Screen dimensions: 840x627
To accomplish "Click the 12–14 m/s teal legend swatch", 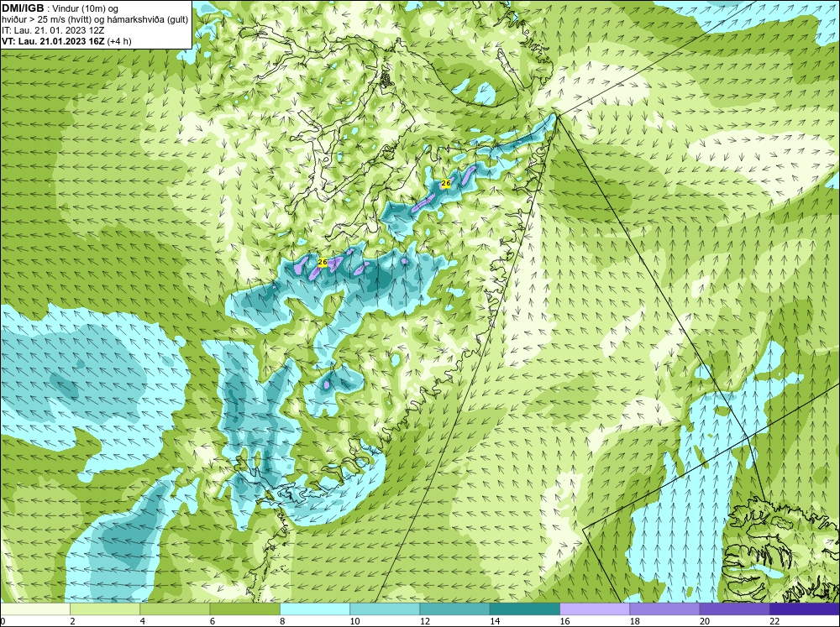I will coord(454,609).
